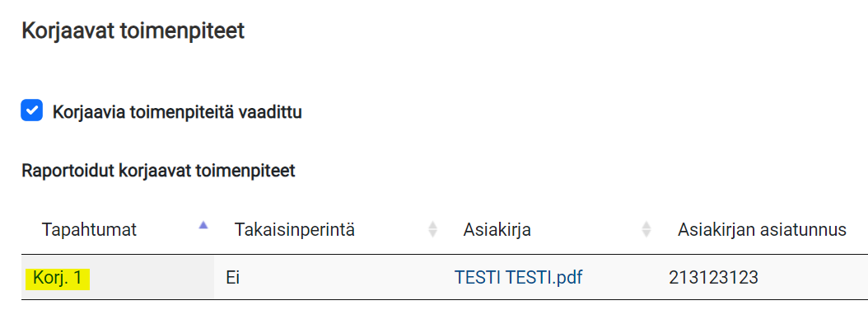
Task: Select the up arrow of Asiakirja sorter
Action: point(646,225)
